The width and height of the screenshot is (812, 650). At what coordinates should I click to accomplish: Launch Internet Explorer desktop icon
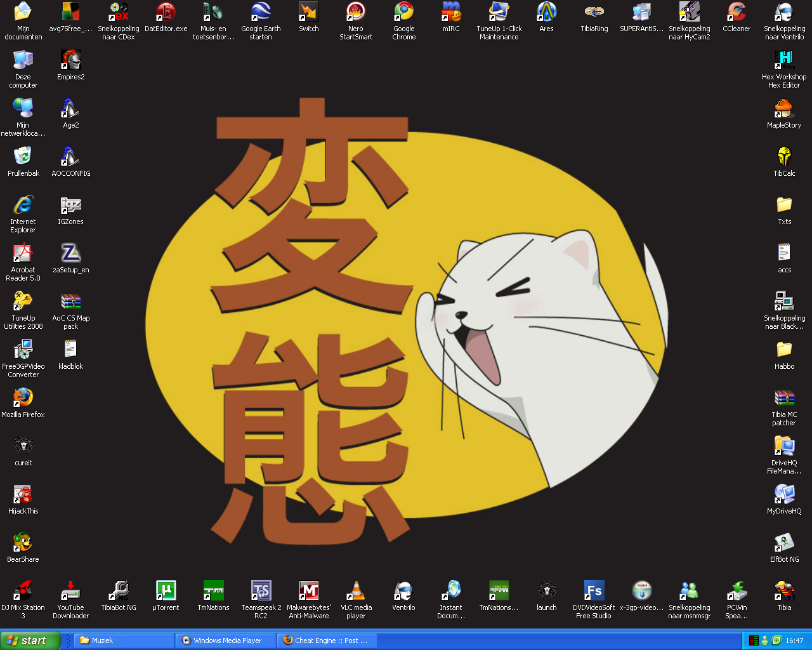(x=23, y=204)
